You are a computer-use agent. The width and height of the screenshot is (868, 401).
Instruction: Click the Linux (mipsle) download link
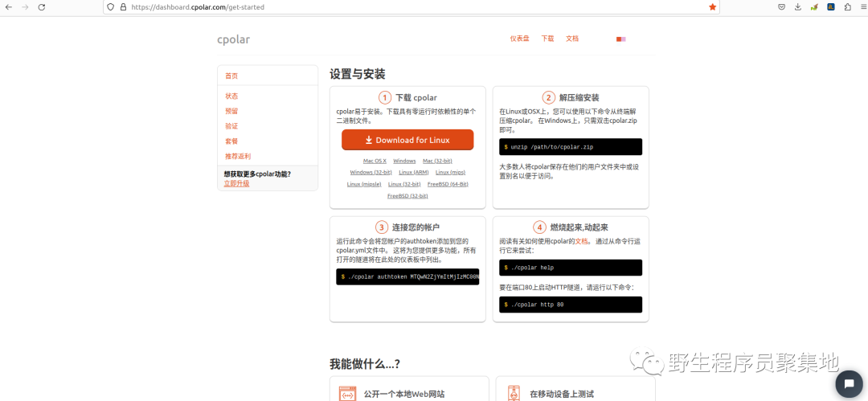click(364, 184)
